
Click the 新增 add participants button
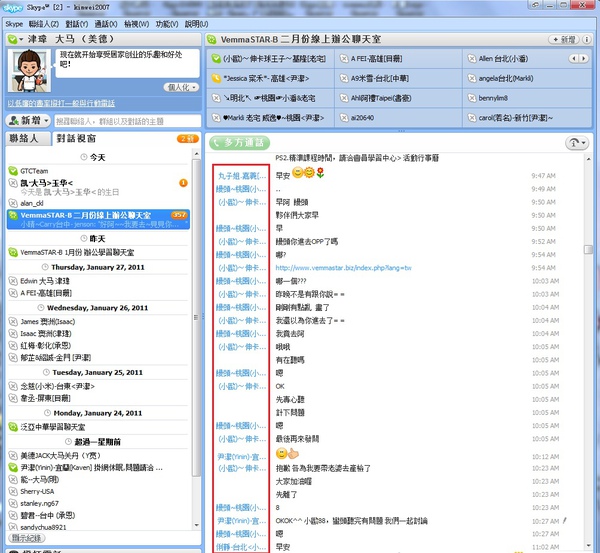click(x=564, y=39)
